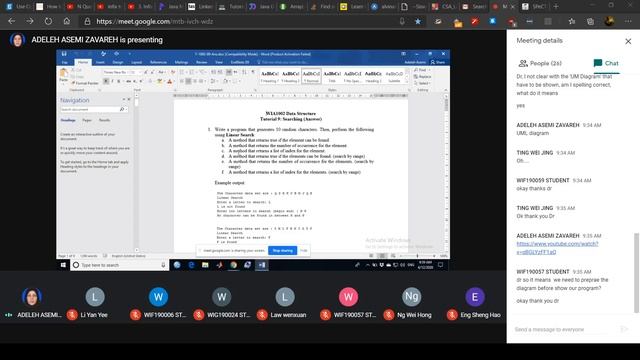
Task: Select Law wenxuan participant avatar
Action: coord(285,297)
